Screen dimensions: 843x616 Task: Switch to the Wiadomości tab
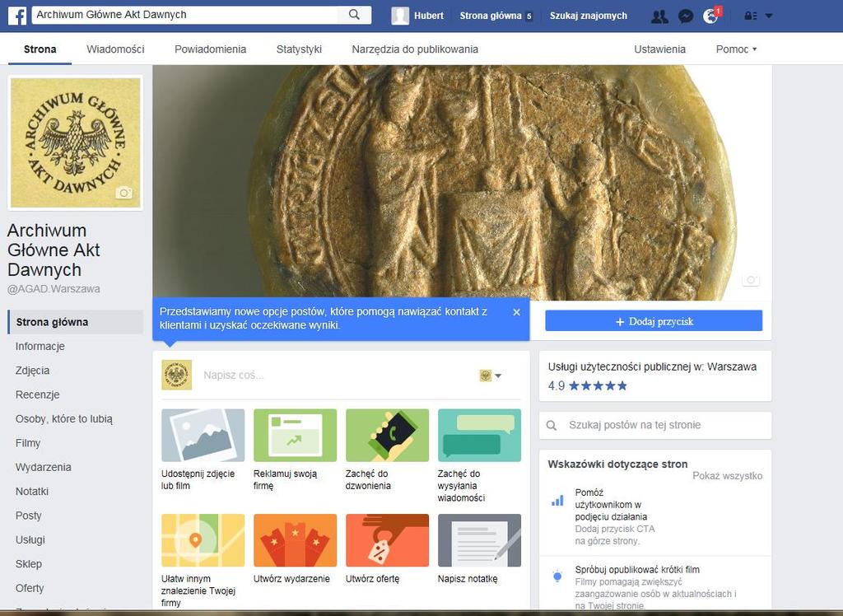pyautogui.click(x=115, y=49)
